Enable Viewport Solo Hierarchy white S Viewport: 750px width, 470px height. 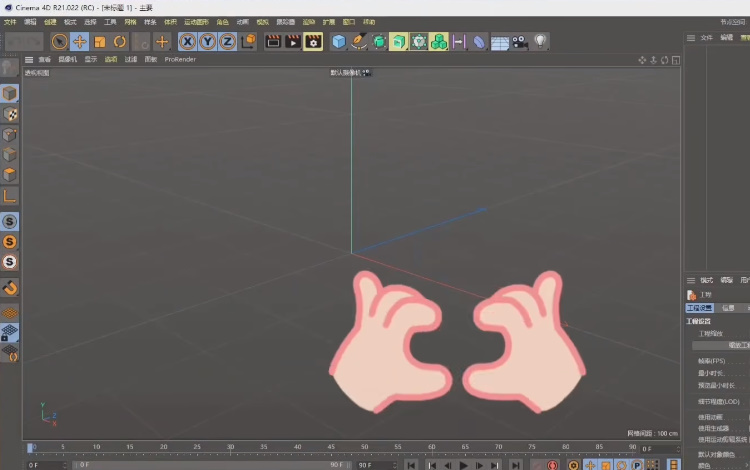coord(10,262)
